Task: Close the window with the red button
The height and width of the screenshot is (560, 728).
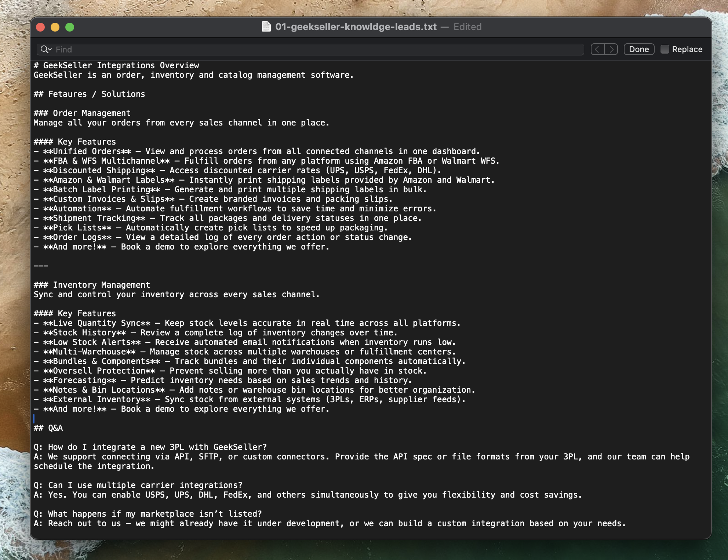Action: click(x=40, y=27)
